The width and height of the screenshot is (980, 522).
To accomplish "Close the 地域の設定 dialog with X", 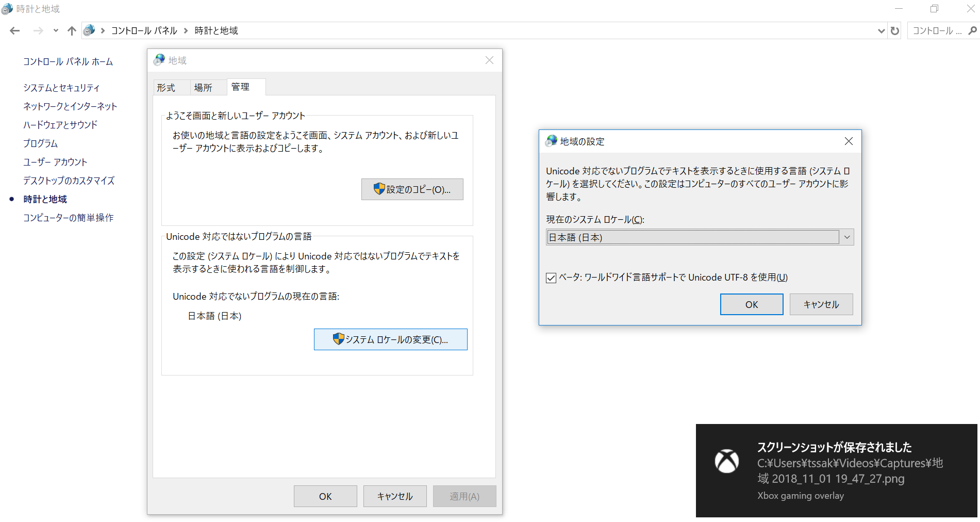I will (849, 141).
